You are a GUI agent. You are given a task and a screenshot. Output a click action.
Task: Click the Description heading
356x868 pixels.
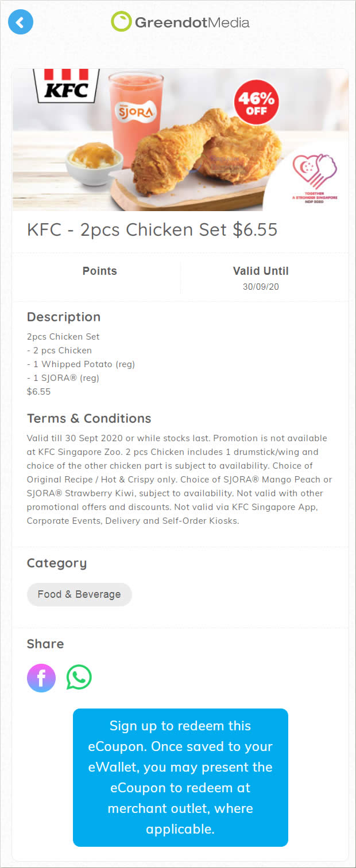[64, 317]
